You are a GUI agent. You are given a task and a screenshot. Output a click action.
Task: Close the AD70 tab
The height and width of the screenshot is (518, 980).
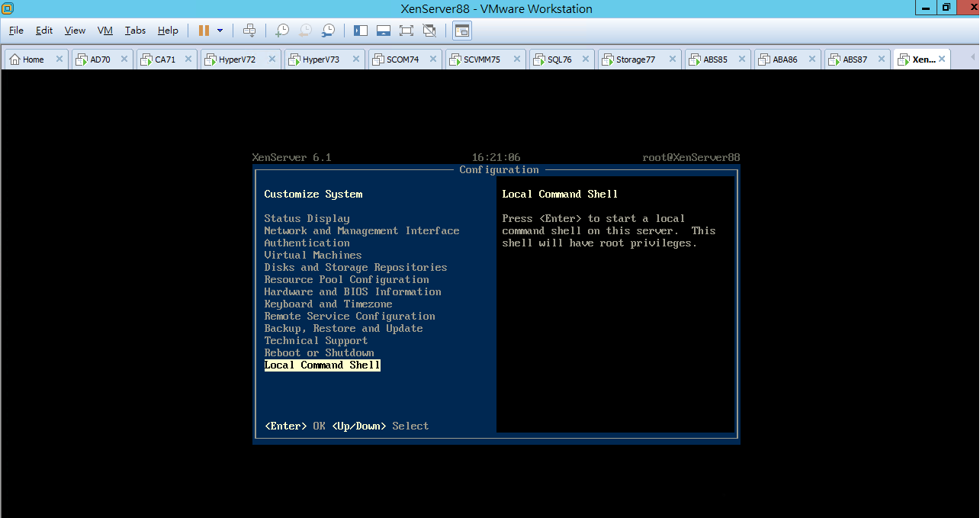coord(124,60)
